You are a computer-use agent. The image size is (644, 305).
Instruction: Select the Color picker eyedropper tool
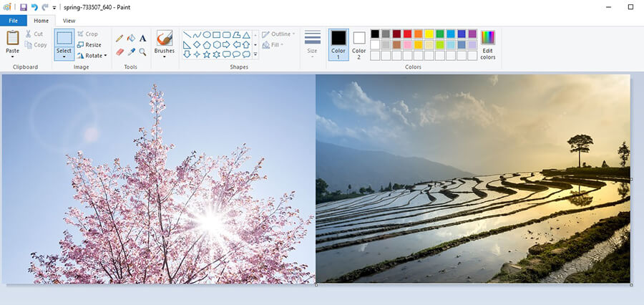[131, 52]
